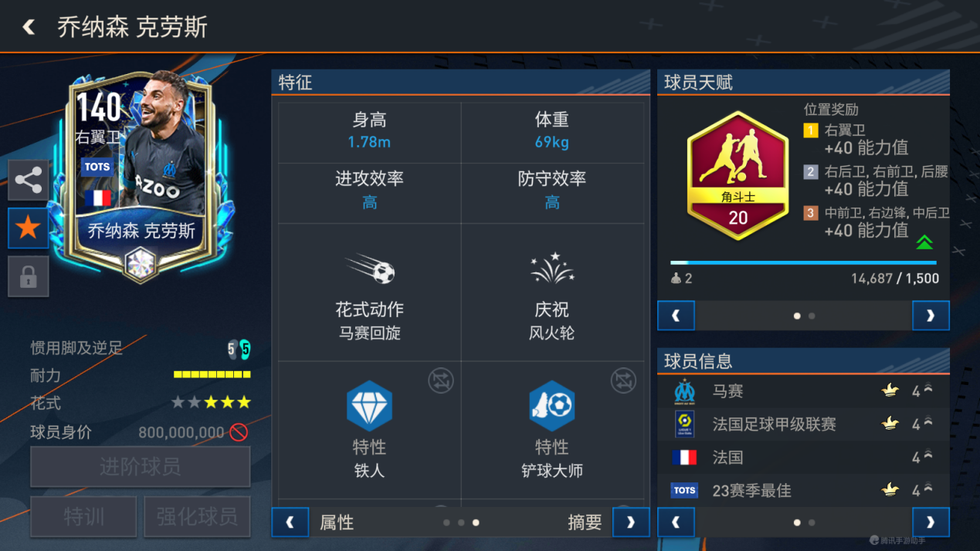Go to previous 特征 page (属性)
Viewport: 980px width, 551px height.
(290, 522)
